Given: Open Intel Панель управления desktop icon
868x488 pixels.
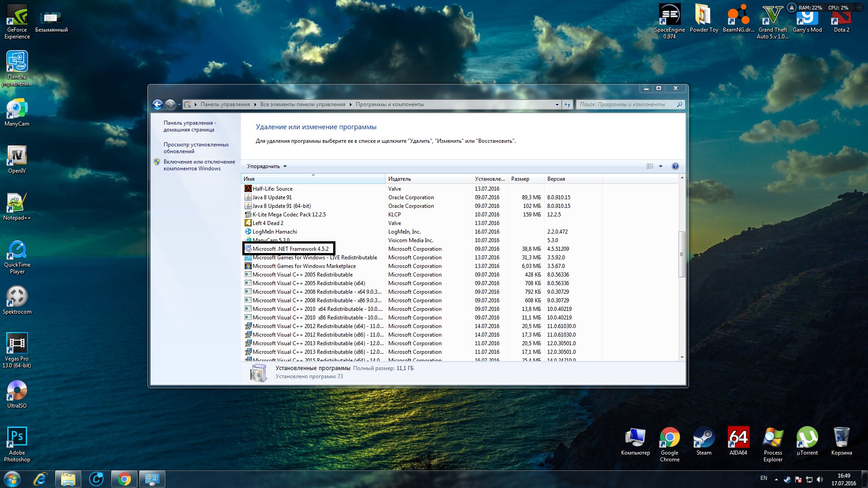Looking at the screenshot, I should (17, 69).
